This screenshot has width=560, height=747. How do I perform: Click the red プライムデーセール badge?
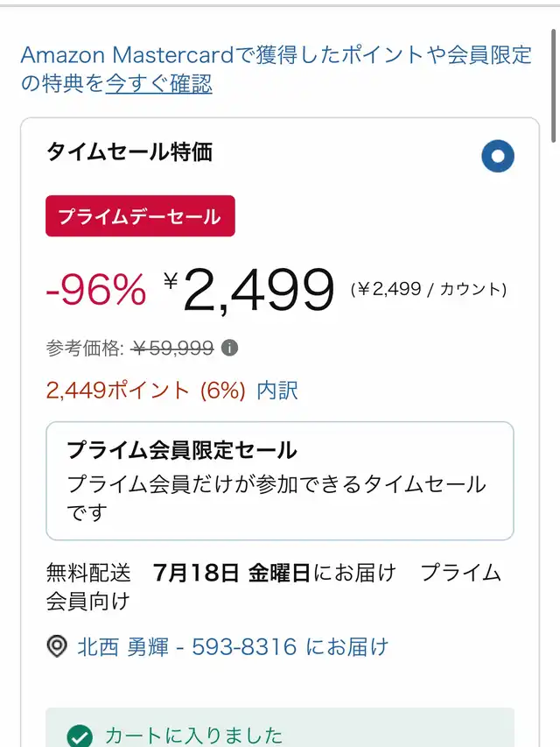pos(140,216)
